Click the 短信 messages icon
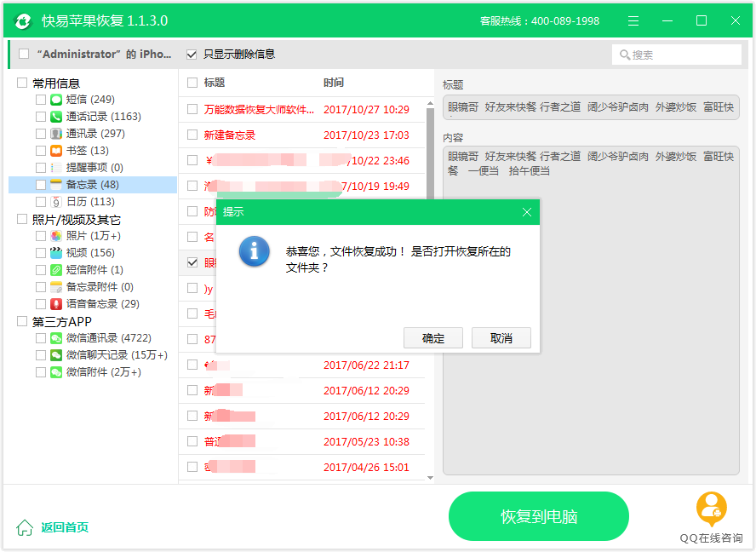756x552 pixels. pos(56,100)
